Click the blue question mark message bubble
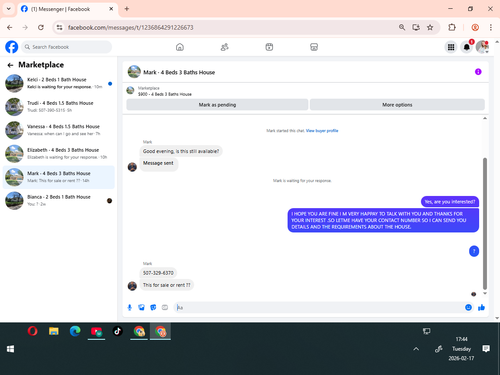500x375 pixels. (x=474, y=251)
